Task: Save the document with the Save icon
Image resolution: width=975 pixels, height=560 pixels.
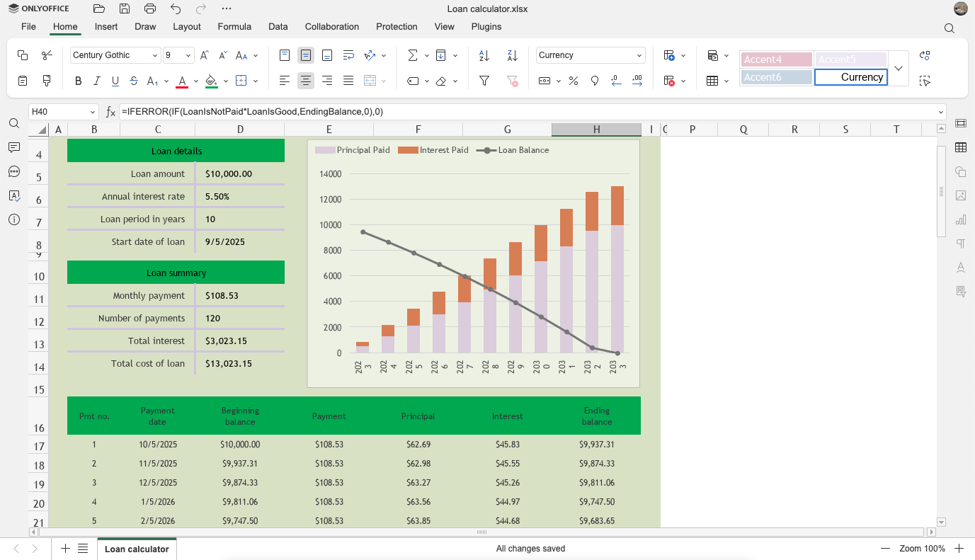Action: pos(125,8)
